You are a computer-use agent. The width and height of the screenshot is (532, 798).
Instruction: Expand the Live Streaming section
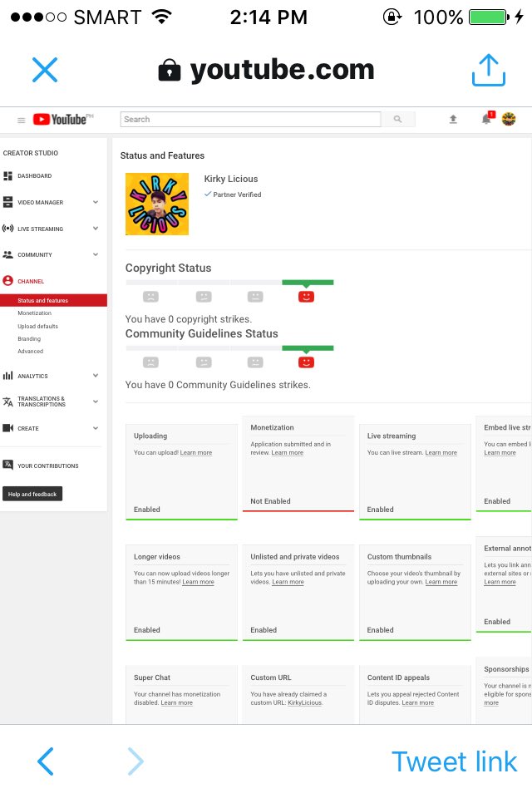tap(96, 229)
